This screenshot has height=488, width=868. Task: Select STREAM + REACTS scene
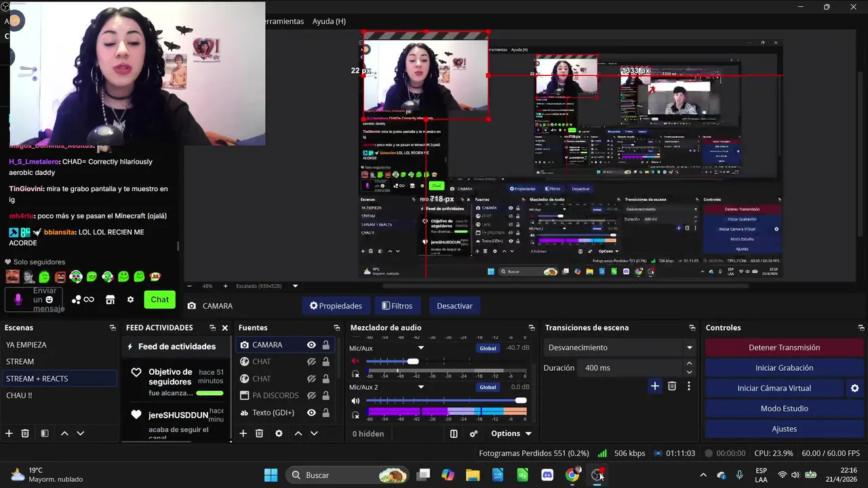[59, 379]
